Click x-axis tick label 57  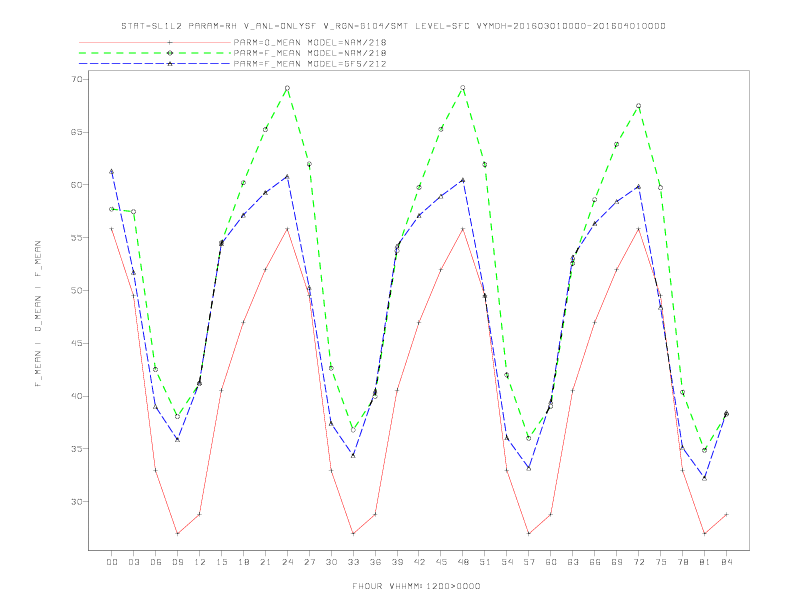click(529, 562)
